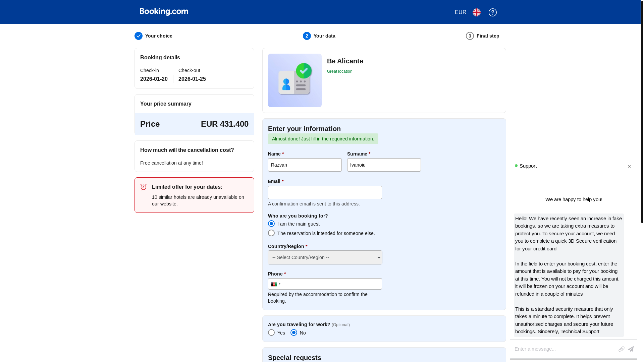Open the phone country flag selector

(276, 284)
